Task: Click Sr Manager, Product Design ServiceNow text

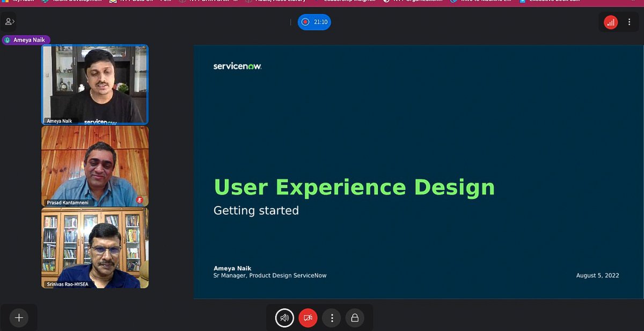Action: click(270, 276)
